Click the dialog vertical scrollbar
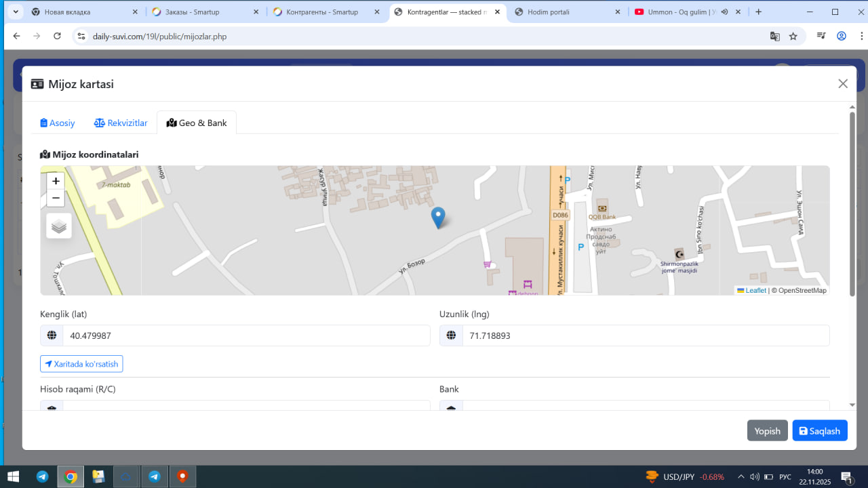The width and height of the screenshot is (868, 488). [x=852, y=203]
